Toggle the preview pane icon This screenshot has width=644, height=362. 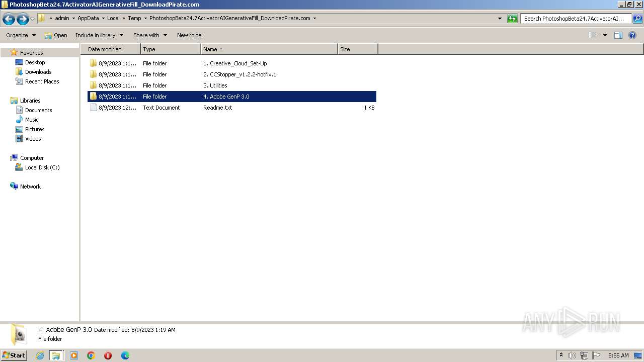[x=618, y=35]
